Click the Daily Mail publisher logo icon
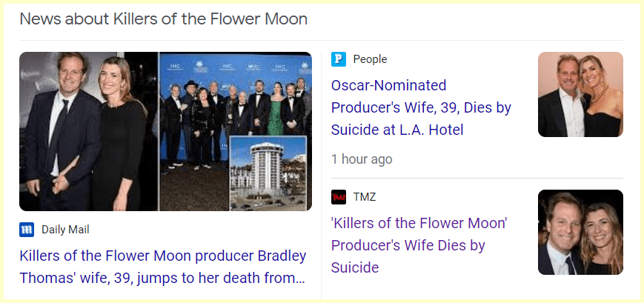644x303 pixels. [27, 230]
